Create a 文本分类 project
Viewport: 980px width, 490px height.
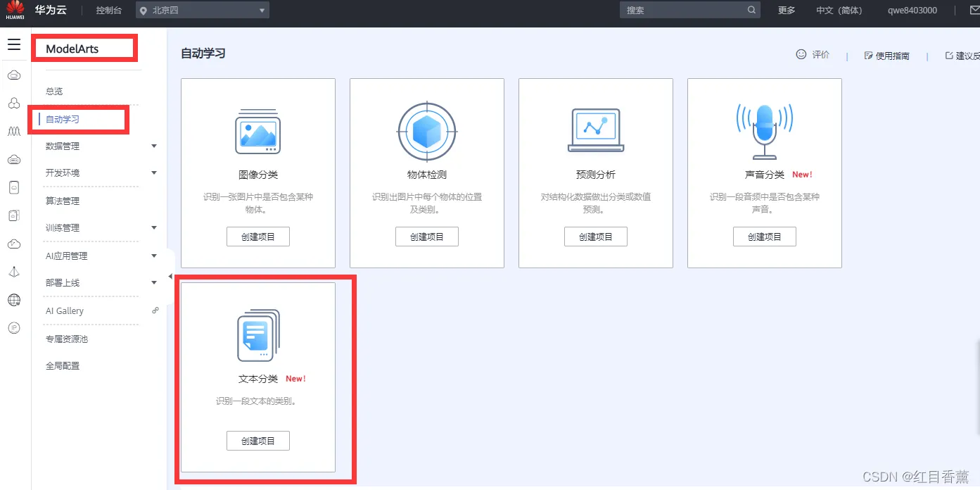tap(258, 441)
